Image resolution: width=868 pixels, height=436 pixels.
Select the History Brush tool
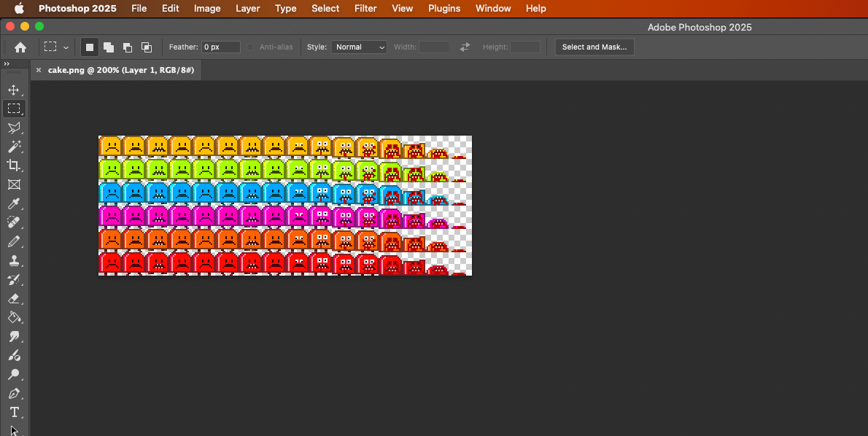click(x=14, y=279)
